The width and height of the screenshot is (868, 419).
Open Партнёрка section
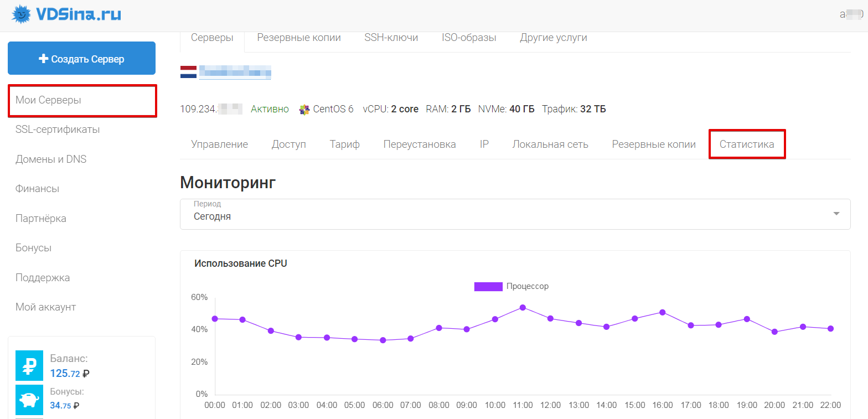(41, 219)
